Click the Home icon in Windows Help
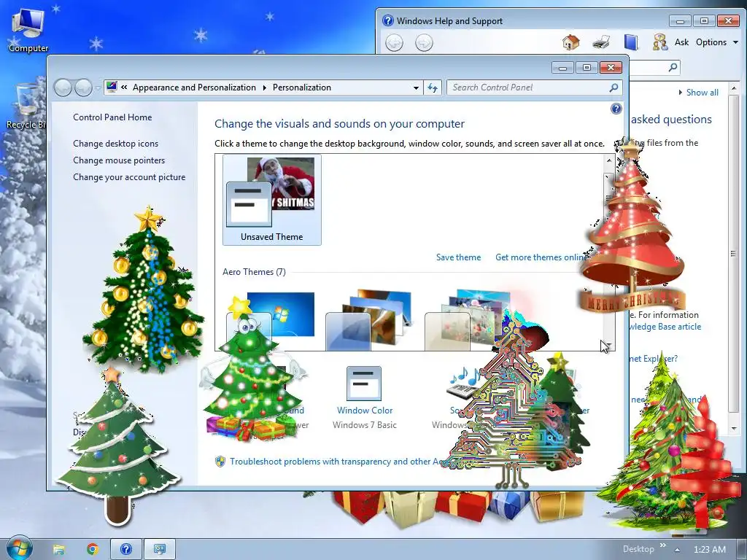 570,42
